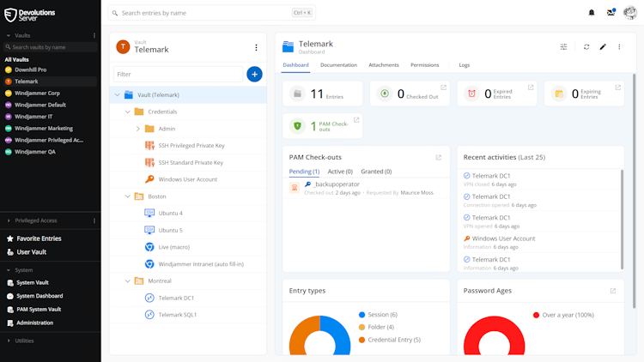This screenshot has width=644, height=362.
Task: Open the Ubuntu 4 session entry
Action: pos(188,213)
